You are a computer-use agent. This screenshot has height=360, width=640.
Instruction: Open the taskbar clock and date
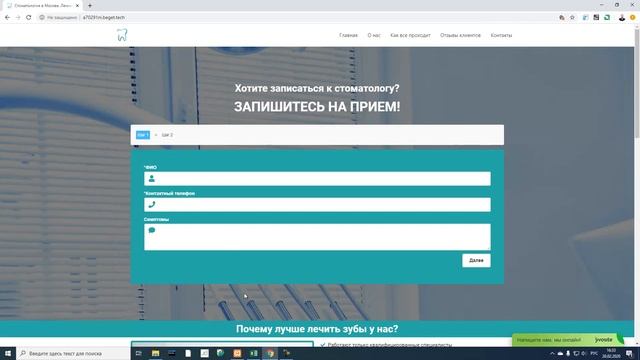(x=611, y=353)
